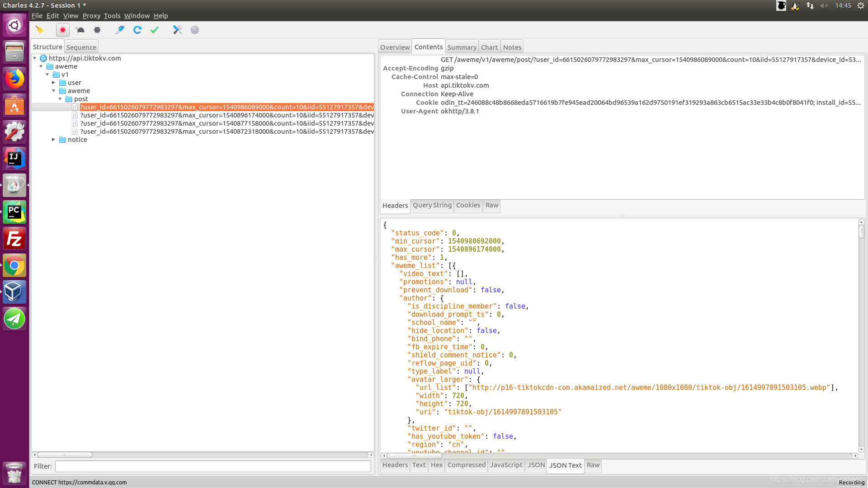Open IntelliJ IDEA from the dock

click(x=14, y=159)
